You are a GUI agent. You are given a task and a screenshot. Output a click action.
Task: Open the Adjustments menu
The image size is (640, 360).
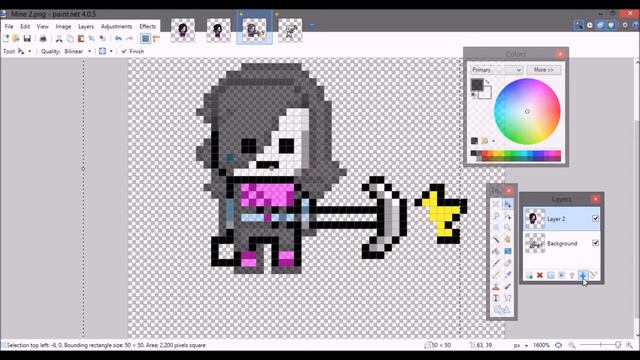pyautogui.click(x=116, y=27)
